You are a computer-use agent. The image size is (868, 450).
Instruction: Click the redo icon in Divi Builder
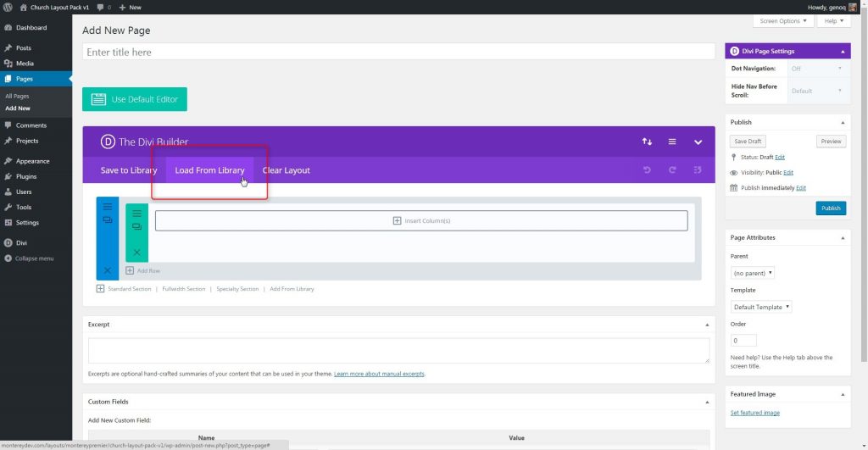coord(672,170)
